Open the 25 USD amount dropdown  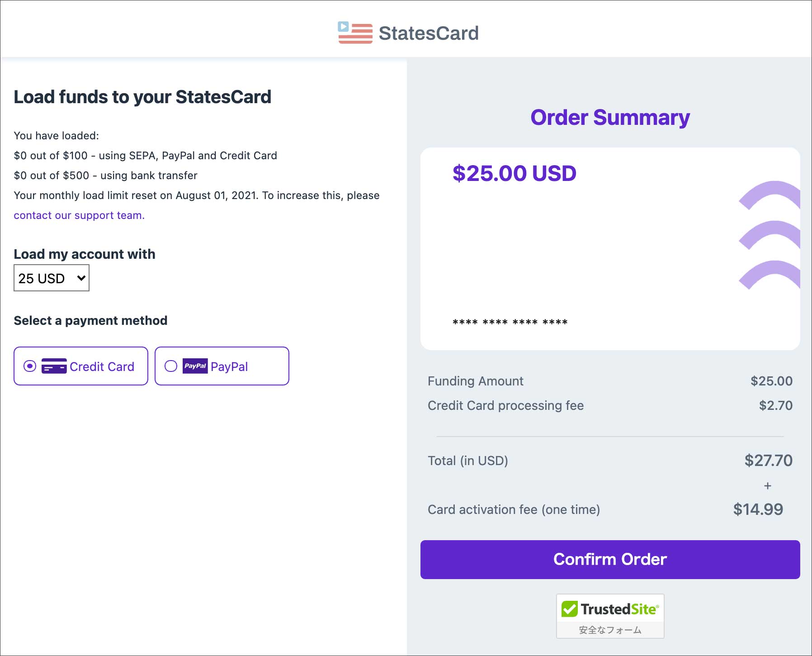point(52,278)
